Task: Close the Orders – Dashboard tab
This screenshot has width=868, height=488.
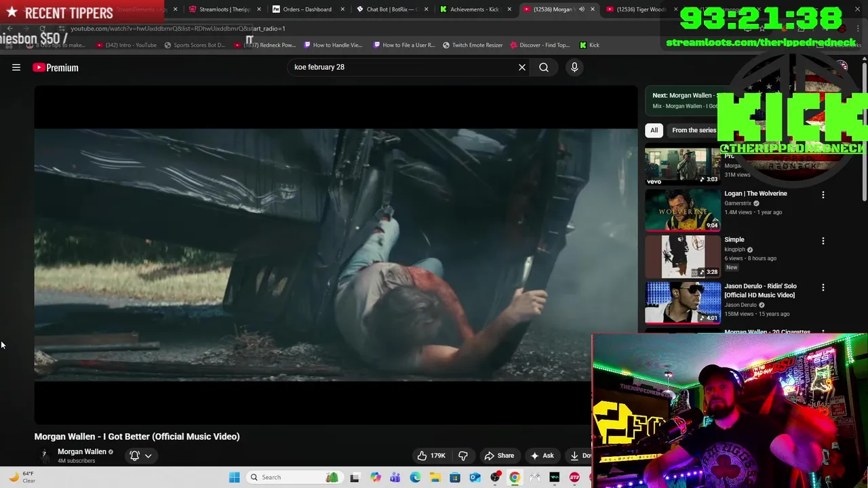Action: click(342, 9)
